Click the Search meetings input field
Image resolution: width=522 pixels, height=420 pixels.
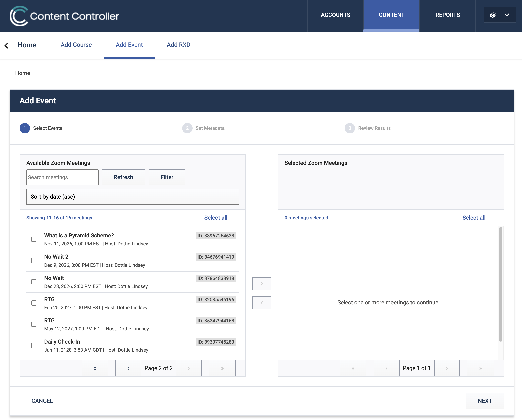(x=63, y=177)
